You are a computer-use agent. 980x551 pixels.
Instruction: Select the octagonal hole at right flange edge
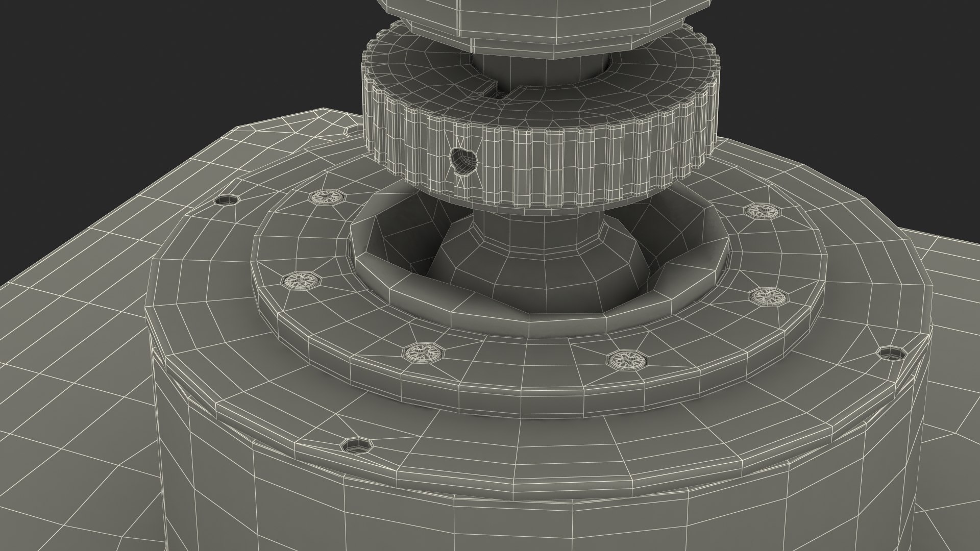click(x=891, y=354)
